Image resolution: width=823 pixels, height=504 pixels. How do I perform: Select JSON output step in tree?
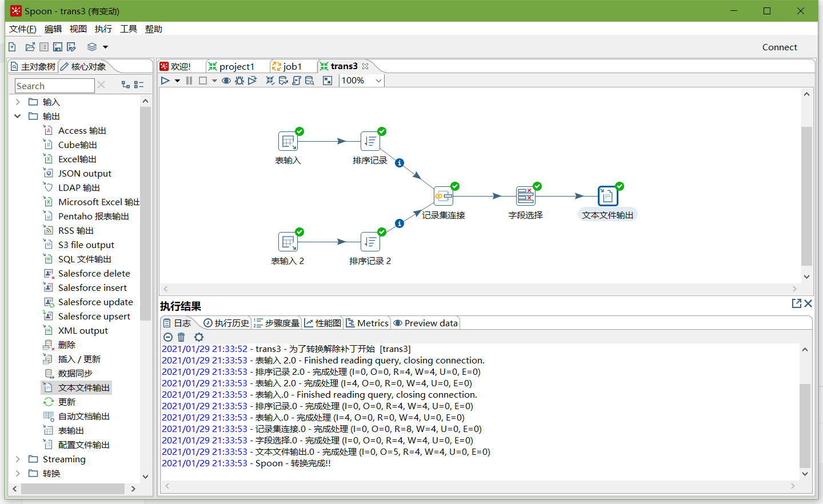coord(85,174)
